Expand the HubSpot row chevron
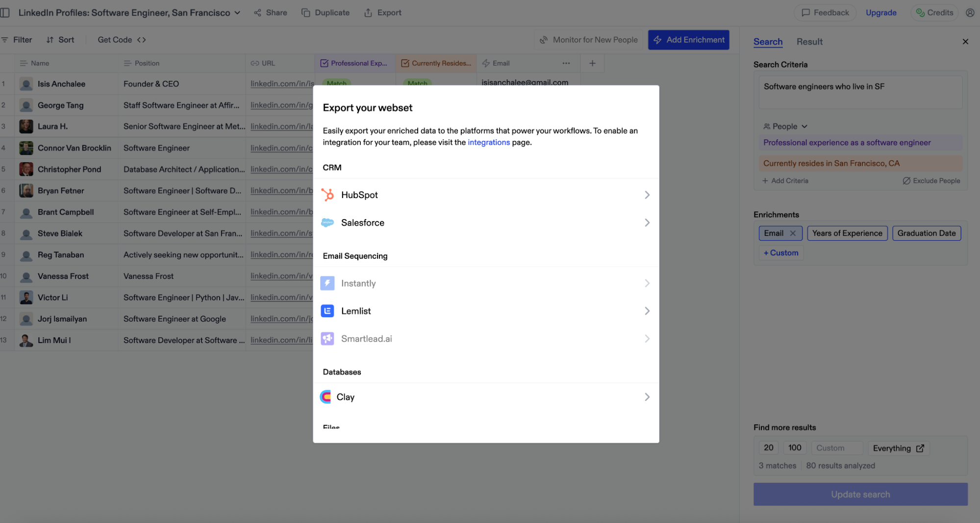The width and height of the screenshot is (980, 523). 647,195
